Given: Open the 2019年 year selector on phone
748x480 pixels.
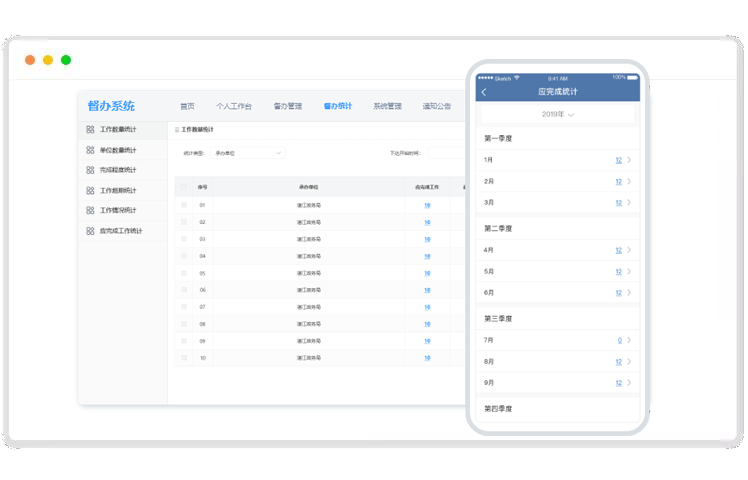Looking at the screenshot, I should [x=557, y=115].
